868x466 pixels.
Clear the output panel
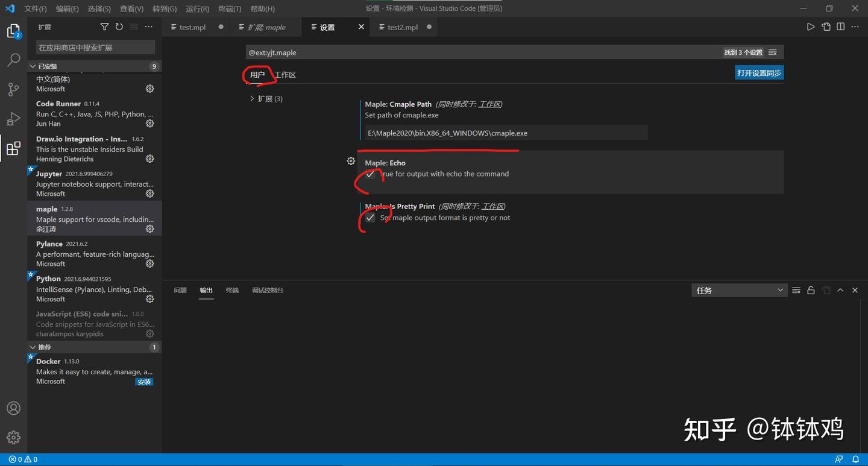tap(796, 290)
